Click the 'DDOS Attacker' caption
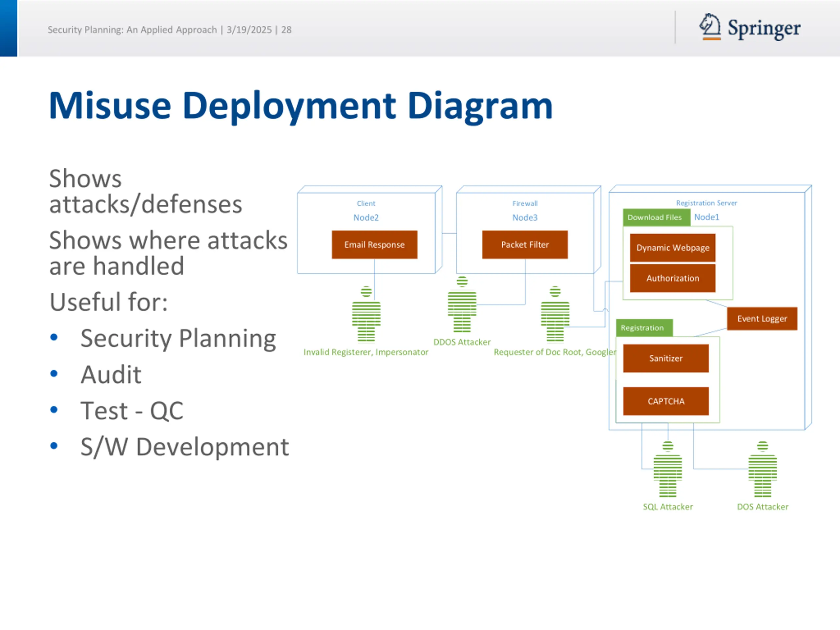This screenshot has width=840, height=630. [x=462, y=342]
